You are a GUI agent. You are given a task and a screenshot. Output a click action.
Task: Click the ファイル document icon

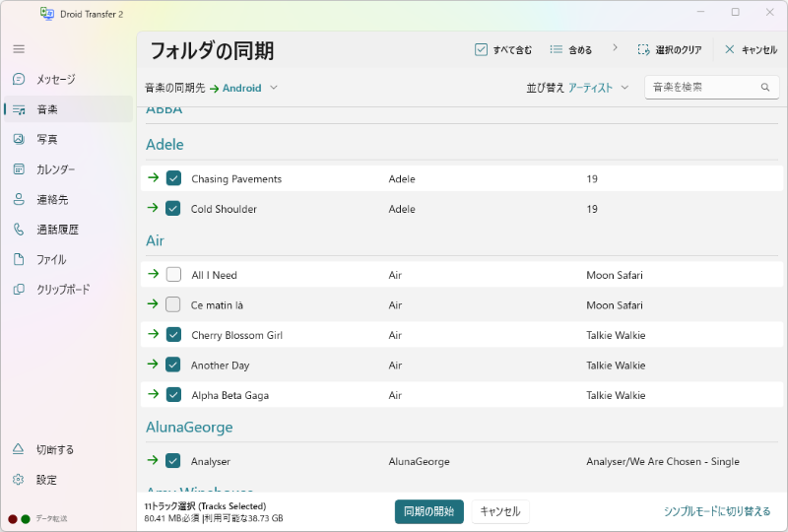[19, 259]
